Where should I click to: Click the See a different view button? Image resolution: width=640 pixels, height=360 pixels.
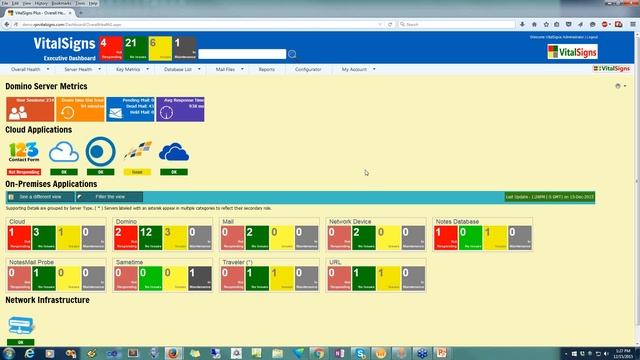click(x=40, y=197)
